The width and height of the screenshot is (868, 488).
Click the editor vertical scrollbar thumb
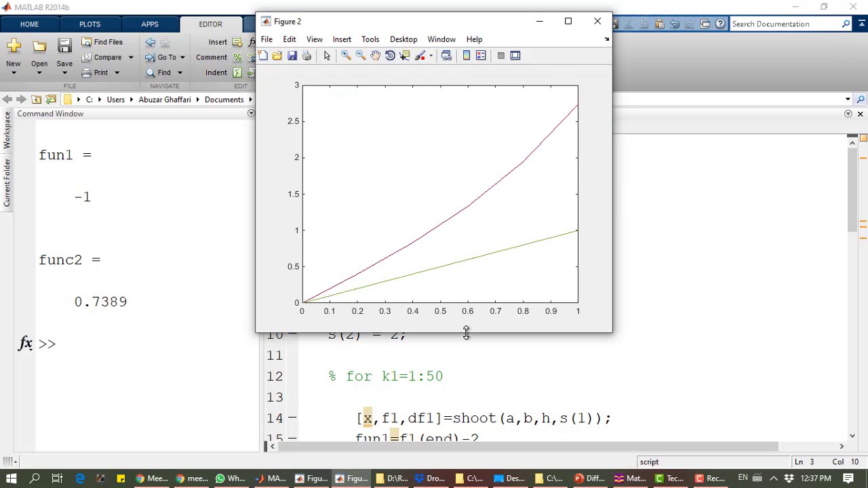[x=852, y=190]
